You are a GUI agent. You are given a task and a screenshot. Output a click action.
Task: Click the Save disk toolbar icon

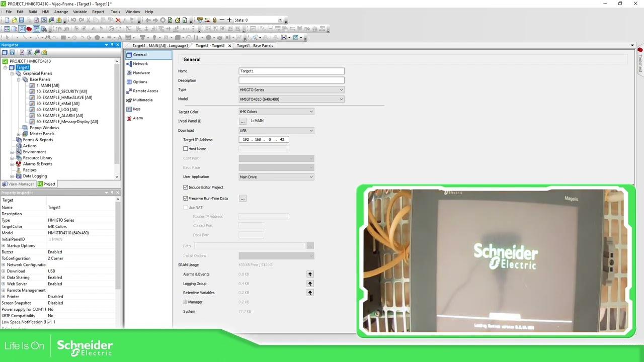pos(21,20)
